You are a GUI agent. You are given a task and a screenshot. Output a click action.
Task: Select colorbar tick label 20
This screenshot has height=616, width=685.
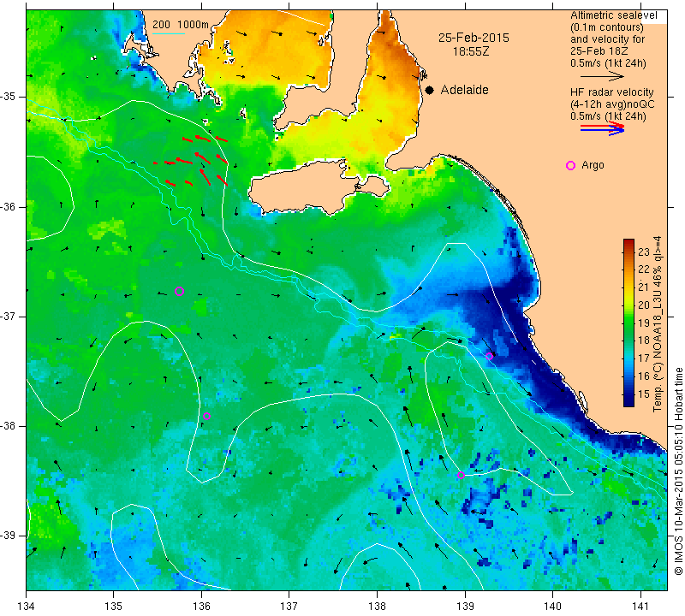click(x=644, y=305)
